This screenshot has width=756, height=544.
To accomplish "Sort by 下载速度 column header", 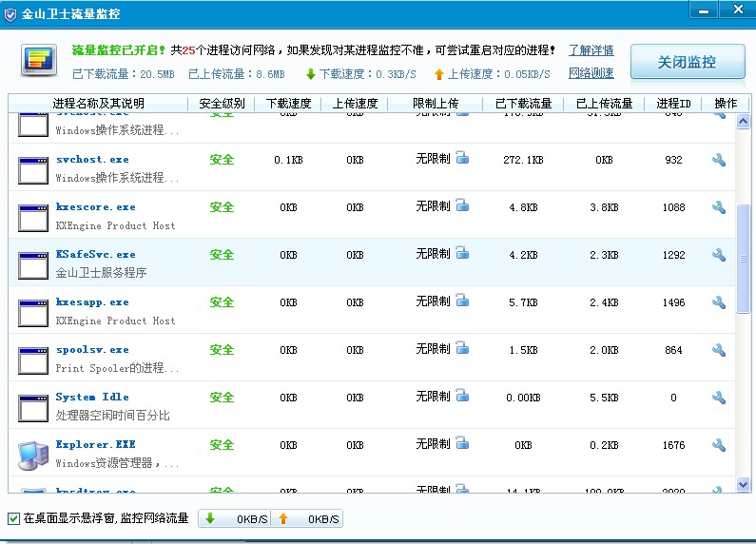I will pyautogui.click(x=288, y=104).
